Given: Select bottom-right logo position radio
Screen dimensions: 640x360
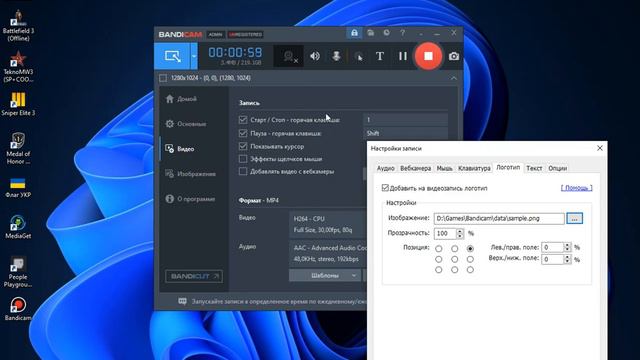Looking at the screenshot, I should [x=470, y=270].
